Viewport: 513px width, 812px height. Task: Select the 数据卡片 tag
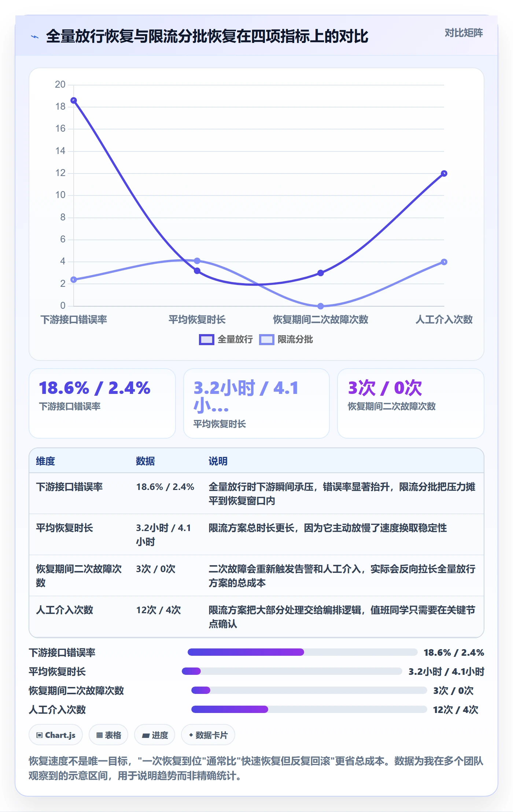208,735
